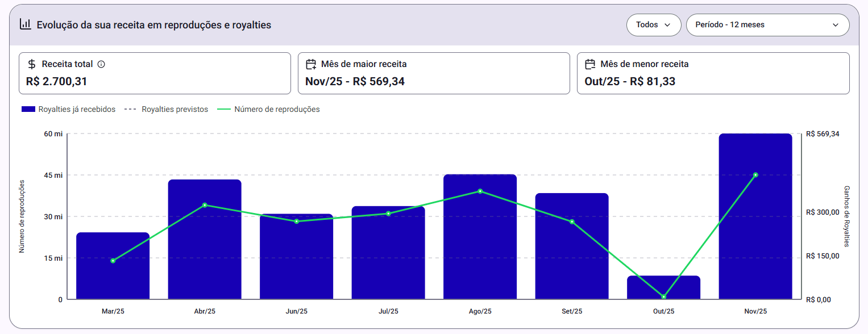The width and height of the screenshot is (868, 334).
Task: Click the dollar sign icon in Receita total
Action: 32,64
